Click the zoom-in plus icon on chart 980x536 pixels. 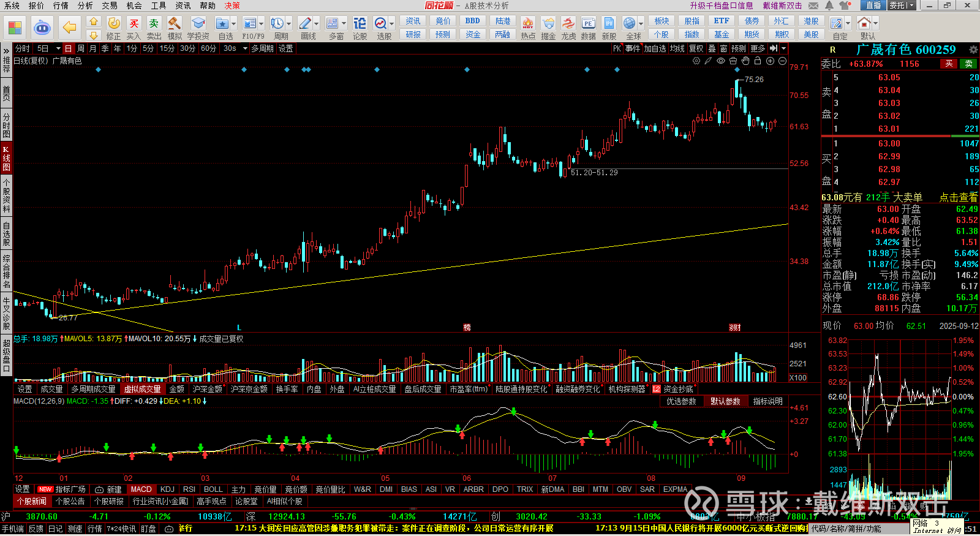point(770,61)
